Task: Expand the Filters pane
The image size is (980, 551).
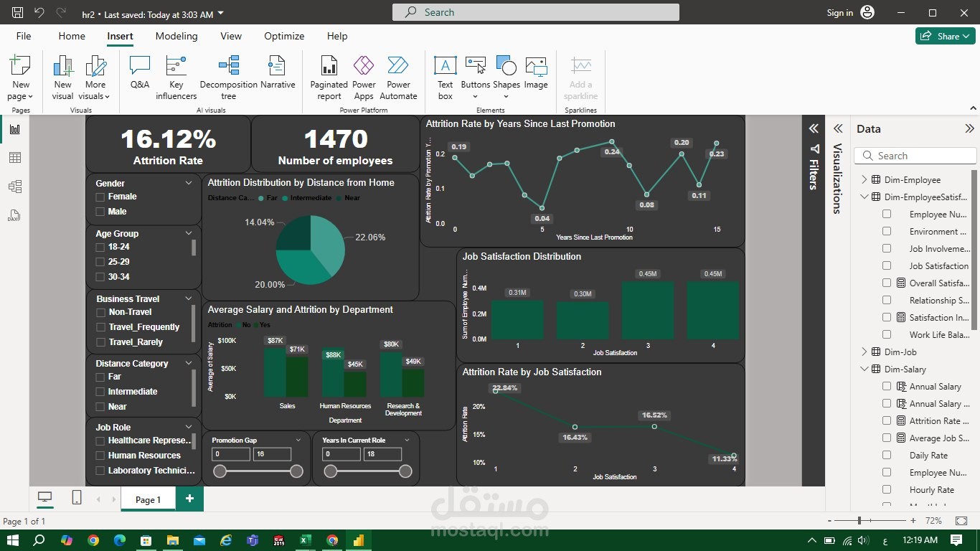Action: (814, 128)
